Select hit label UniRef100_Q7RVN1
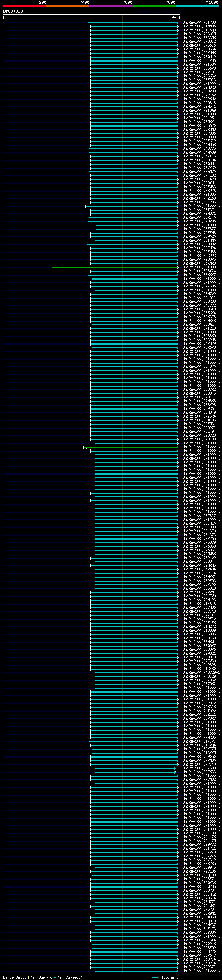Screen dimensions: 222x980 [x=199, y=592]
